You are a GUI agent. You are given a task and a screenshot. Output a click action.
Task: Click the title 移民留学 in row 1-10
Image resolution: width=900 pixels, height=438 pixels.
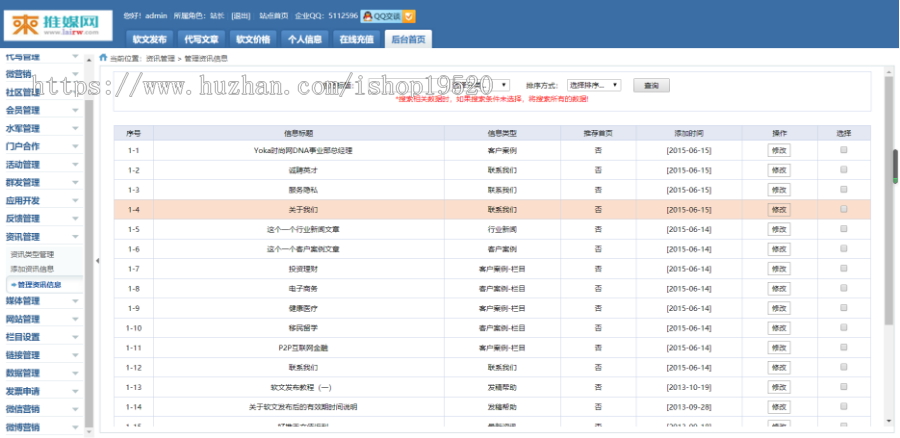coord(303,328)
